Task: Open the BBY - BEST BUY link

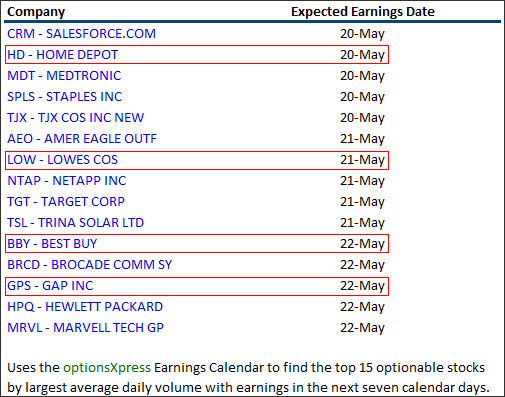Action: 52,244
